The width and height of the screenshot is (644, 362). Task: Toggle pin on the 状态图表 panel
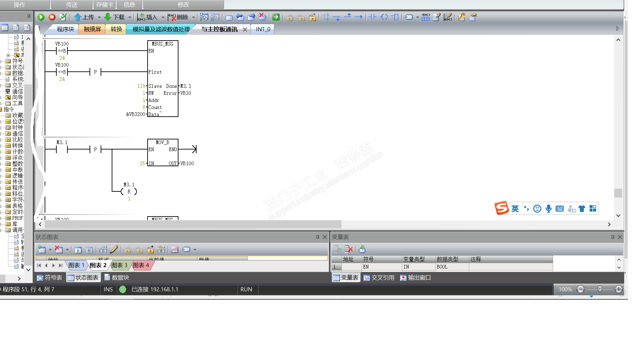[x=317, y=237]
